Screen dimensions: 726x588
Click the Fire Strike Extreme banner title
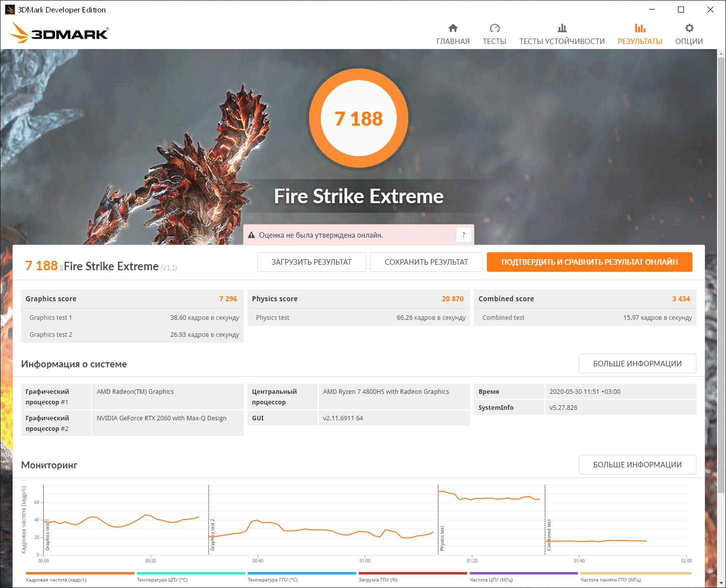tap(359, 196)
